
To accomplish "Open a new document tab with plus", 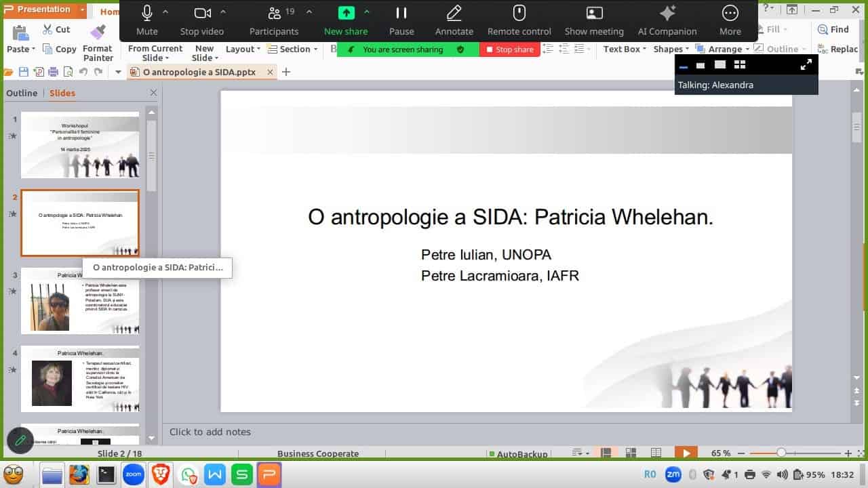I will pyautogui.click(x=286, y=72).
